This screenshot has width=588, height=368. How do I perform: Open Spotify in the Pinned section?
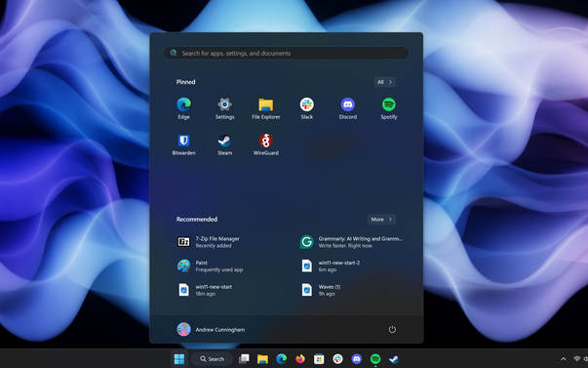click(x=389, y=108)
